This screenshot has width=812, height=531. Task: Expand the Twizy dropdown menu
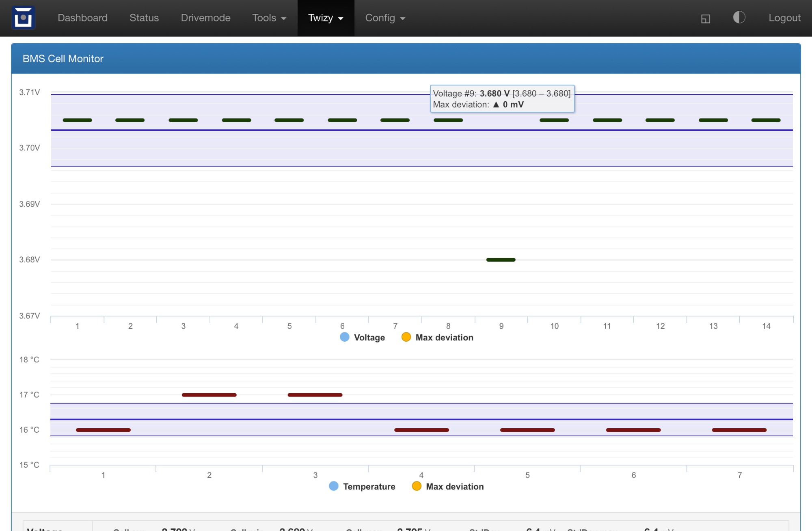coord(326,18)
